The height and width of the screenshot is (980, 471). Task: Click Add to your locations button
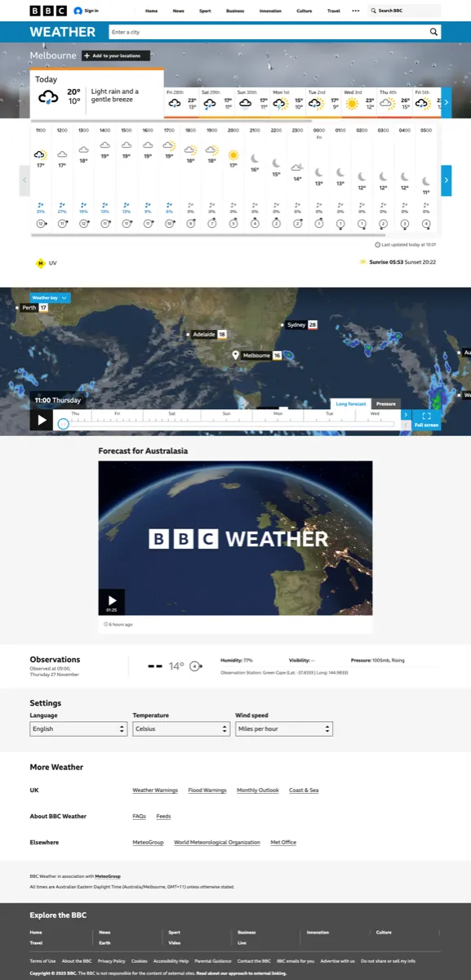pyautogui.click(x=116, y=56)
